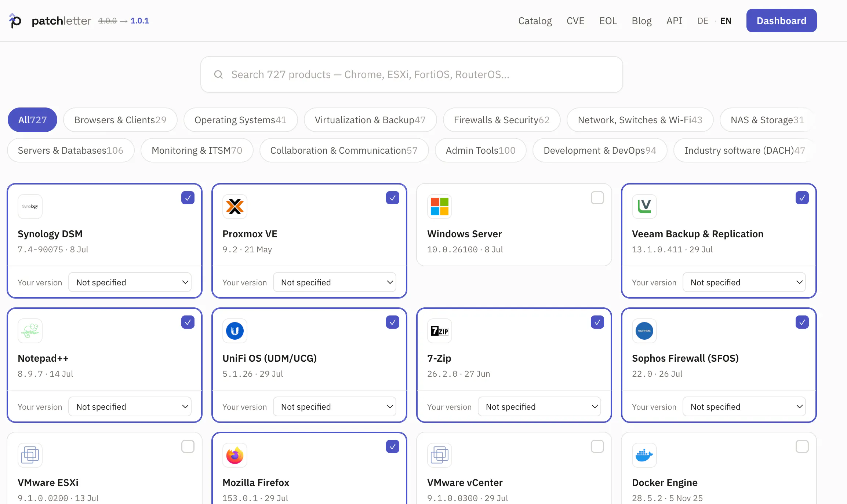The image size is (847, 504).
Task: Click the patchletter logo icon
Action: click(x=15, y=21)
